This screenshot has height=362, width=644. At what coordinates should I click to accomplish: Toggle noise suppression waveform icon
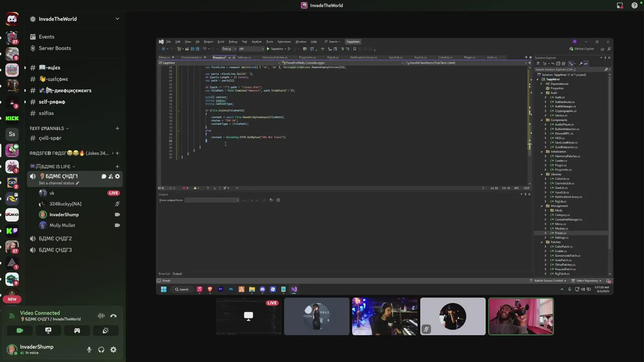101,316
